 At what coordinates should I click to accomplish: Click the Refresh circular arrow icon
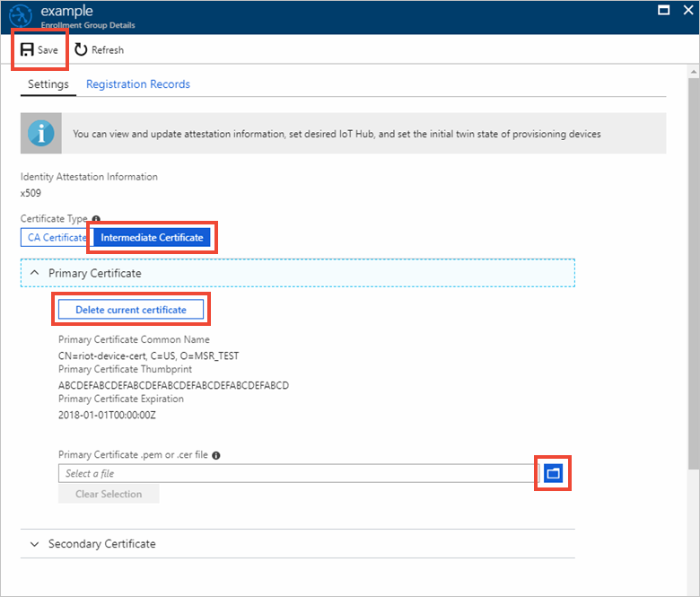[x=81, y=49]
